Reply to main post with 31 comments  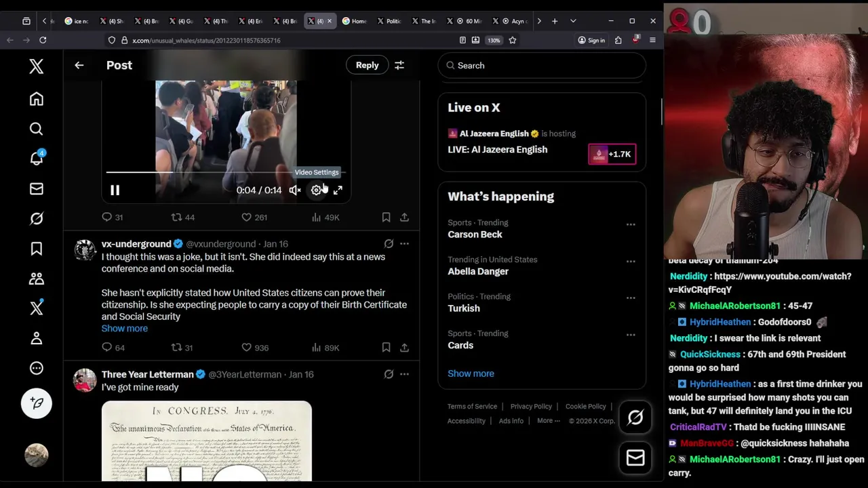tap(113, 217)
